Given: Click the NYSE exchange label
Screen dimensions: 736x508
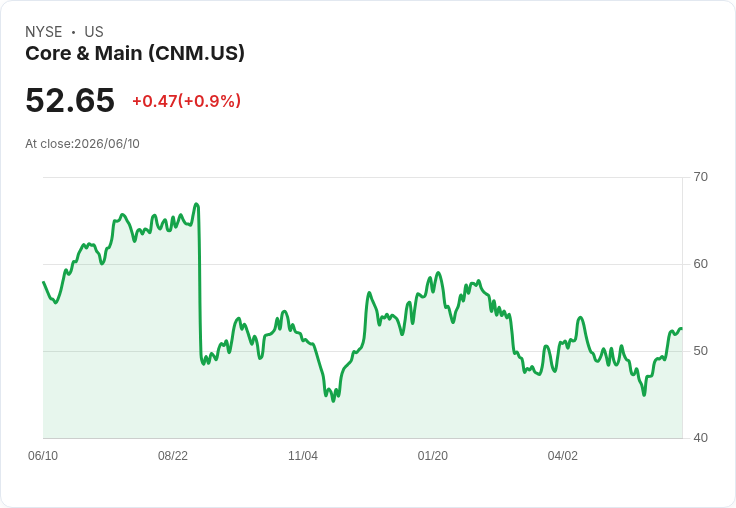Looking at the screenshot, I should pyautogui.click(x=44, y=32).
